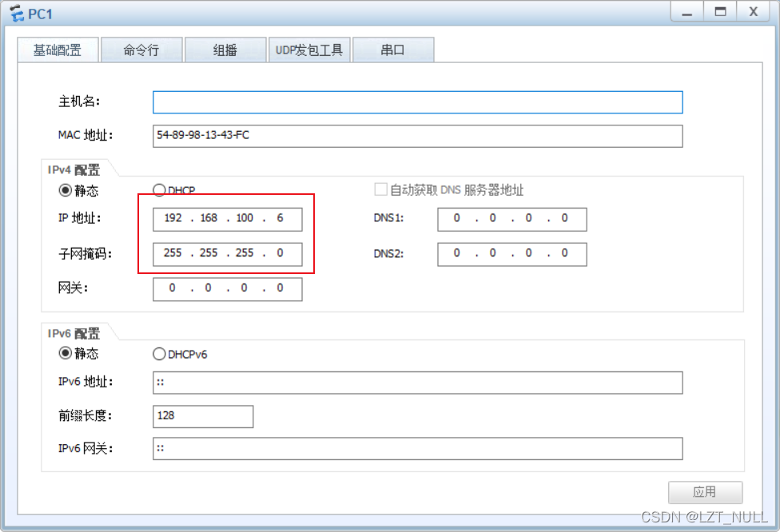Click the MAC 地址 field

coord(418,136)
